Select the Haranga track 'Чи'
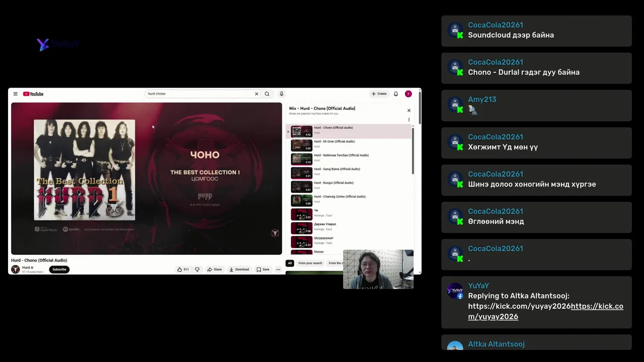Image resolution: width=644 pixels, height=362 pixels. [x=350, y=214]
